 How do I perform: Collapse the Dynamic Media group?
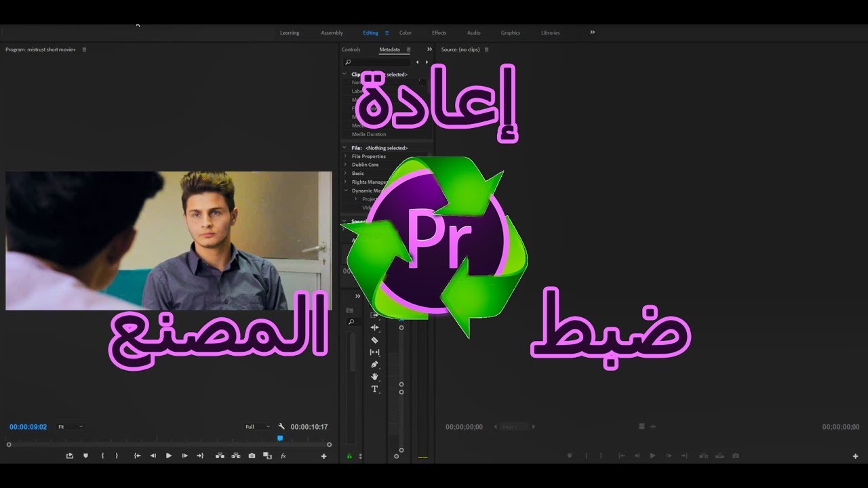click(345, 190)
